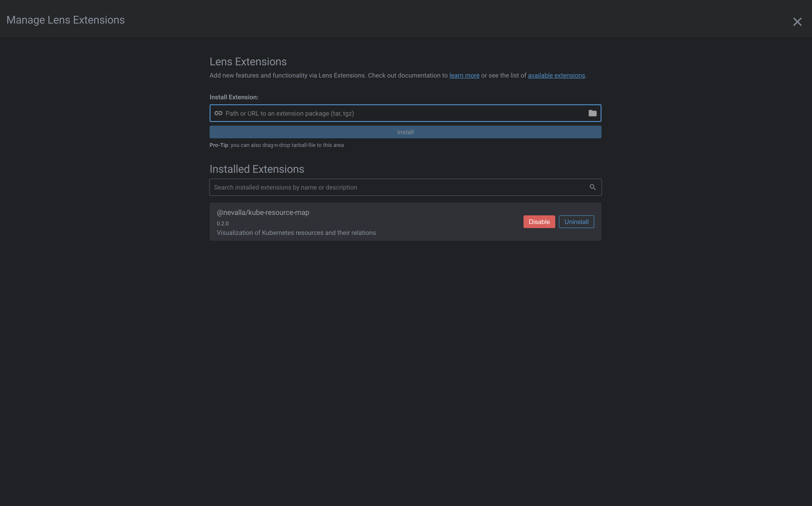
Task: Click the 'Installed Extensions' heading
Action: click(x=257, y=169)
